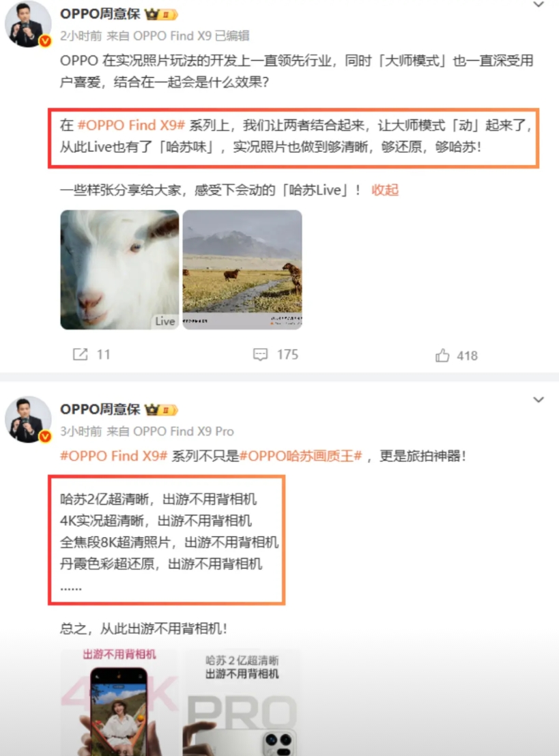This screenshot has width=559, height=756.
Task: Click the orange verified badge on first avatar
Action: (x=45, y=41)
